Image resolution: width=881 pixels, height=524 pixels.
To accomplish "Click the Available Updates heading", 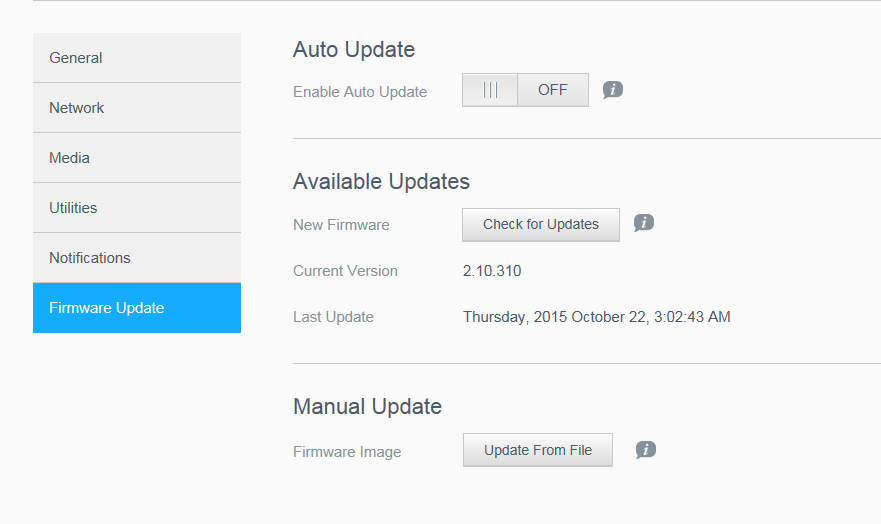I will coord(381,182).
